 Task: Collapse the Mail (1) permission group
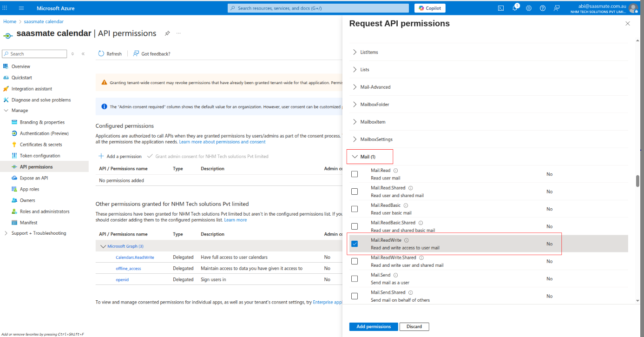coord(355,157)
